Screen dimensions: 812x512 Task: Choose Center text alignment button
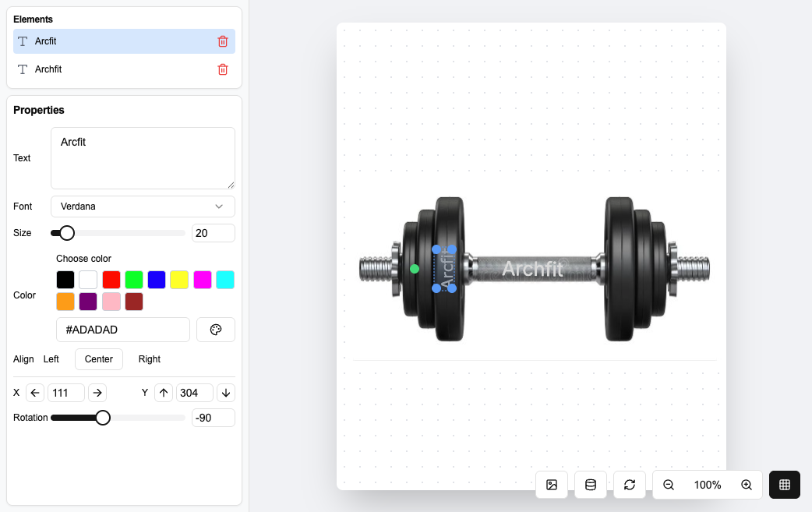click(x=99, y=359)
